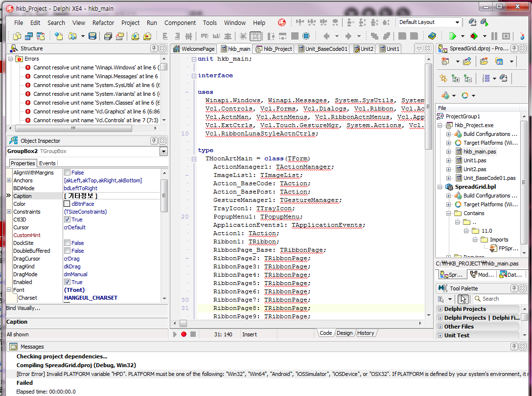This screenshot has height=396, width=532.
Task: Click the Save Desktop icon beside layout box
Action: [x=472, y=22]
